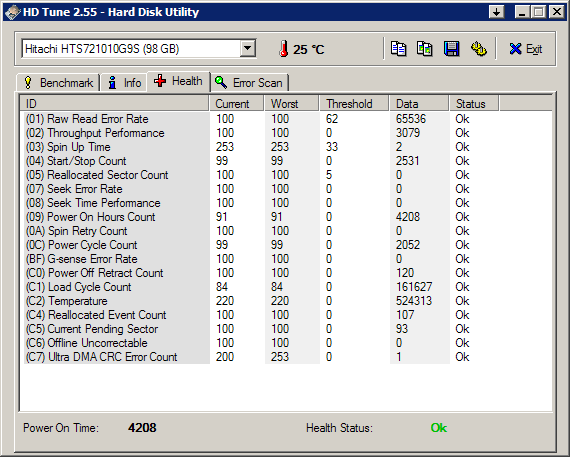The width and height of the screenshot is (570, 457).
Task: Click the Status column header
Action: (474, 104)
